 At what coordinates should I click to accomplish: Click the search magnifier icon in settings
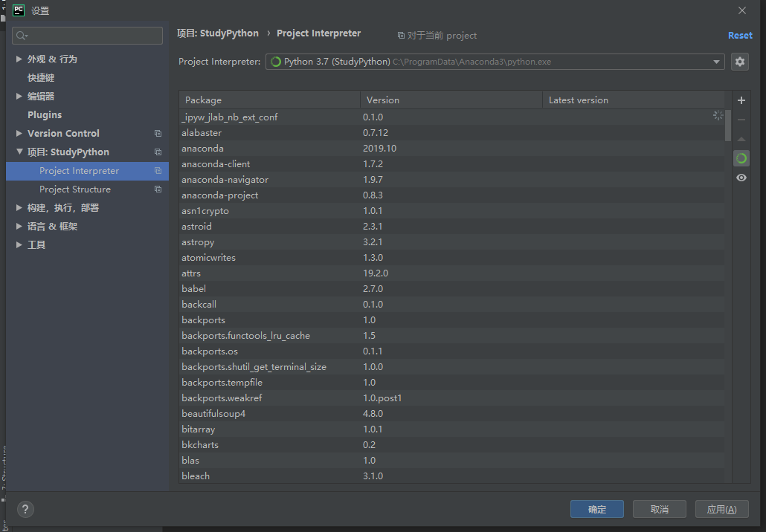tap(22, 36)
